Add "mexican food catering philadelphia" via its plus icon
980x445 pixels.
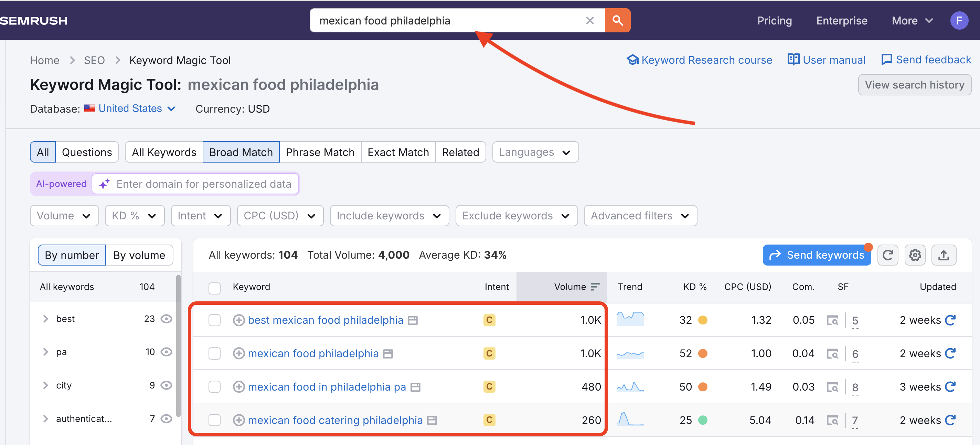(x=239, y=420)
